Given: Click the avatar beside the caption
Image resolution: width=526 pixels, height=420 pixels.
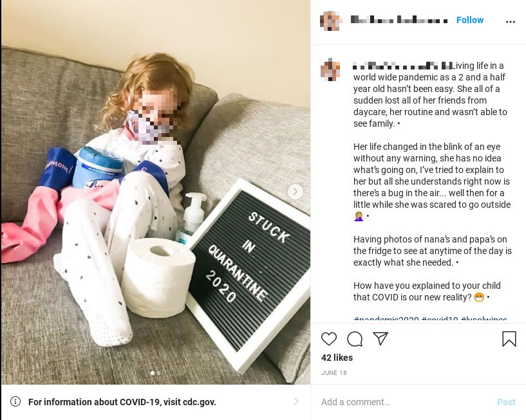Looking at the screenshot, I should pyautogui.click(x=330, y=69).
